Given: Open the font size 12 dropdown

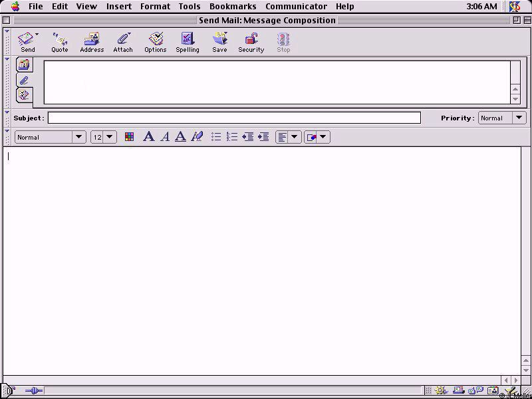Looking at the screenshot, I should pyautogui.click(x=104, y=137).
